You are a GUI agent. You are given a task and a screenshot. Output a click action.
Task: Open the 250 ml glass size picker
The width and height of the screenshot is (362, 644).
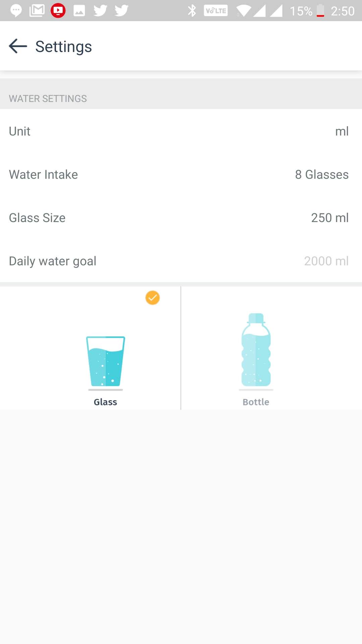pyautogui.click(x=329, y=218)
